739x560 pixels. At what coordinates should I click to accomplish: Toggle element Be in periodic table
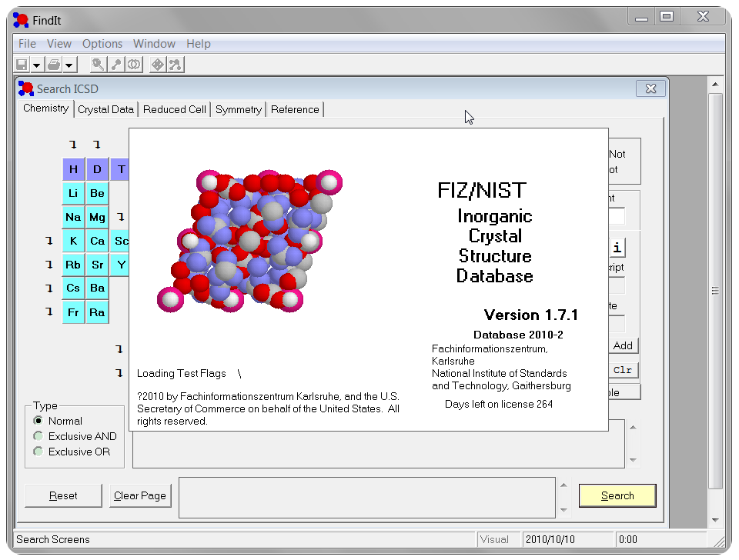[x=97, y=193]
